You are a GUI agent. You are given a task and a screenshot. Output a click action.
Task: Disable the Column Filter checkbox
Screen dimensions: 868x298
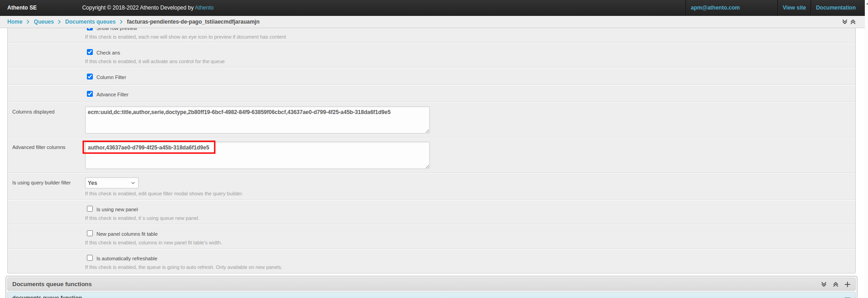click(x=90, y=77)
